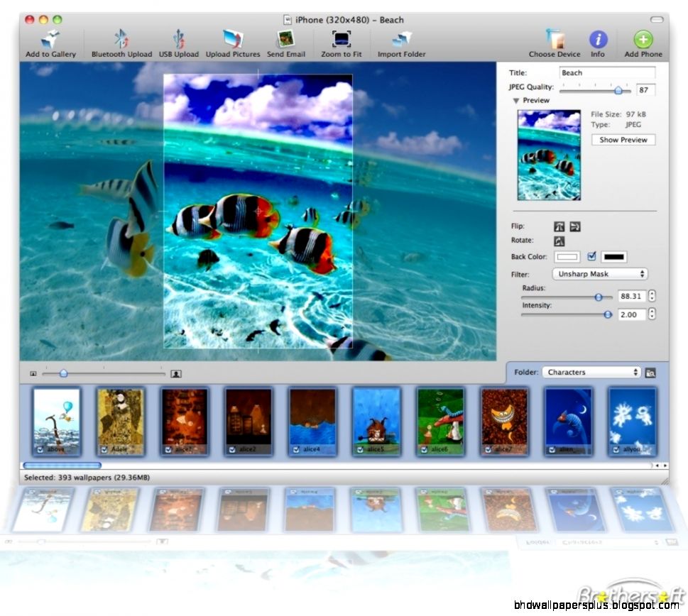Click the Import Folder icon

tap(401, 39)
